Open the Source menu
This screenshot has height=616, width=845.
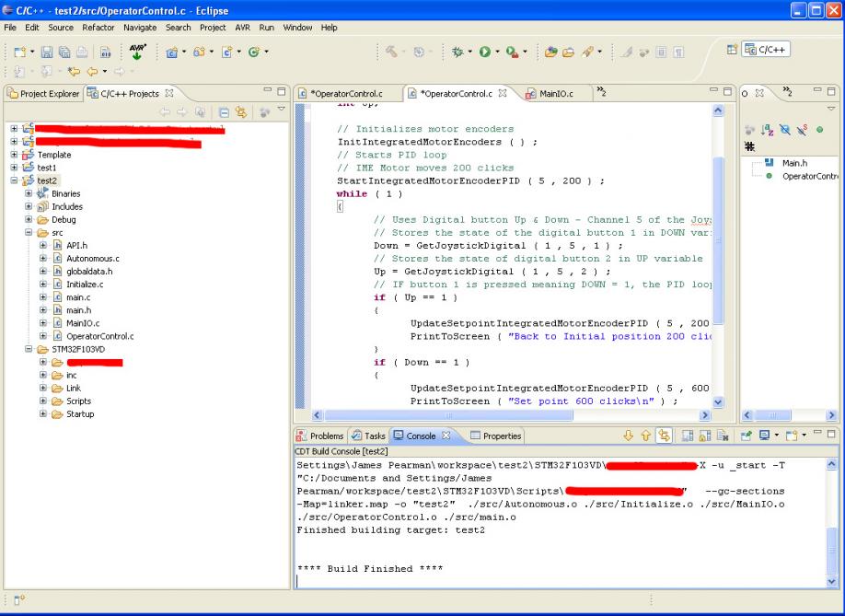coord(61,28)
